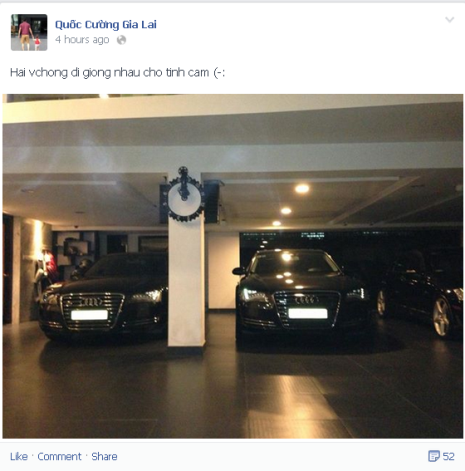Open the comments count speech-bubble icon
The width and height of the screenshot is (465, 471).
[x=434, y=456]
